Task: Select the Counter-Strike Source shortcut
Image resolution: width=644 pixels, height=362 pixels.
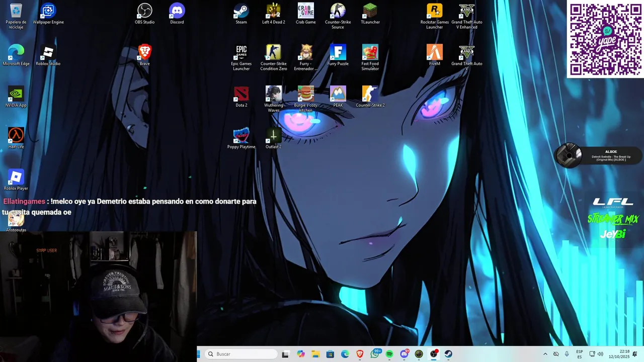Action: click(x=338, y=16)
